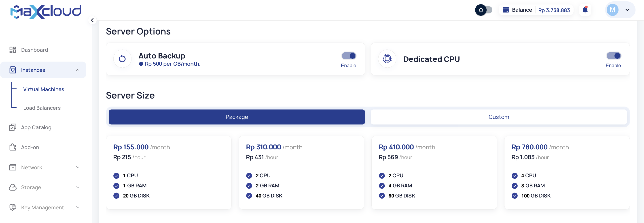Toggle the Dedicated CPU switch
The height and width of the screenshot is (223, 644).
614,56
